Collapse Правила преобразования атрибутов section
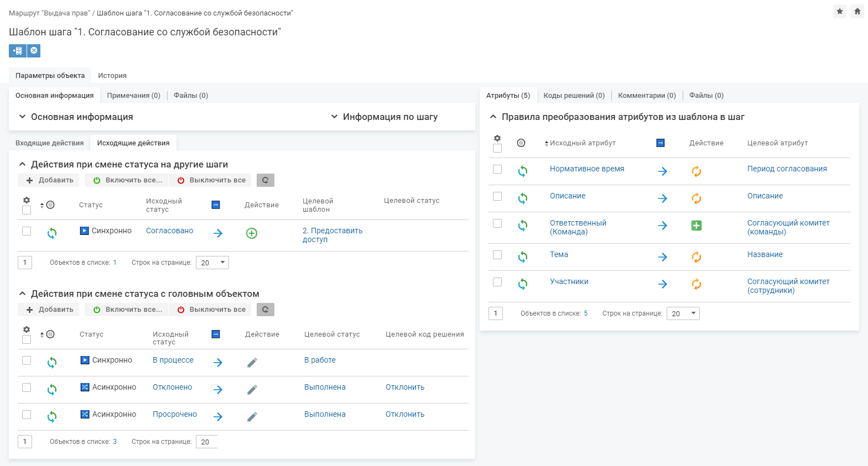This screenshot has height=466, width=868. 493,117
